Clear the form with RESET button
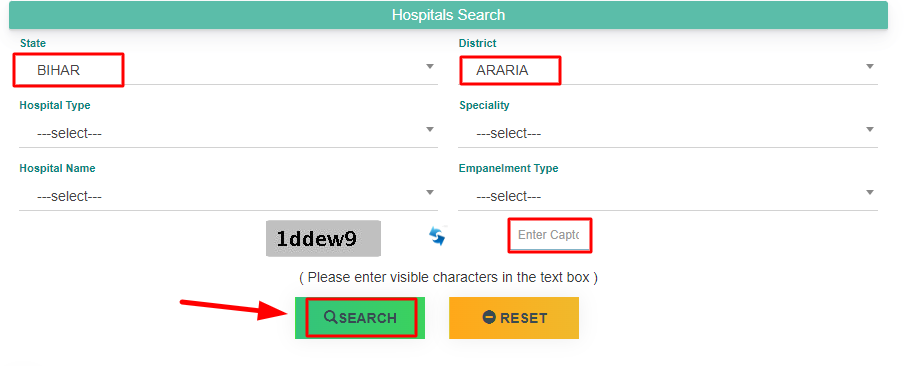Image resolution: width=905 pixels, height=366 pixels. pyautogui.click(x=514, y=318)
